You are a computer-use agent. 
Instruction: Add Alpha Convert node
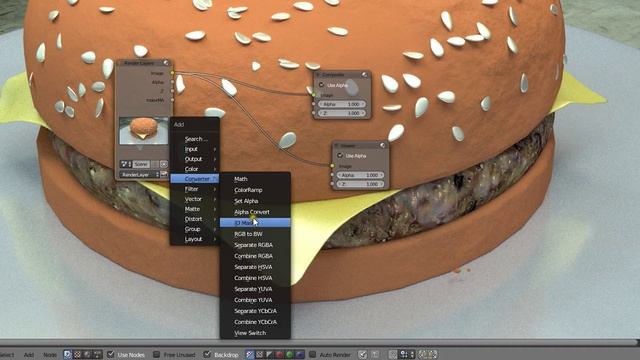(255, 212)
